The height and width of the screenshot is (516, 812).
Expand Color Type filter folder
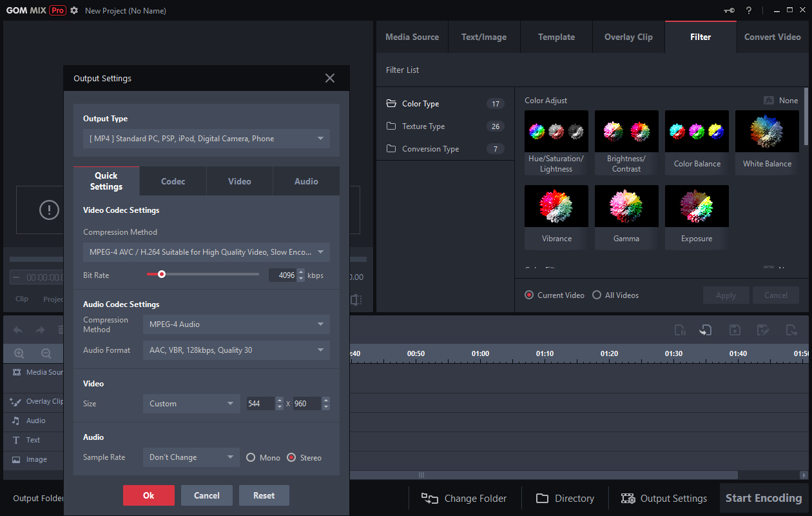445,104
